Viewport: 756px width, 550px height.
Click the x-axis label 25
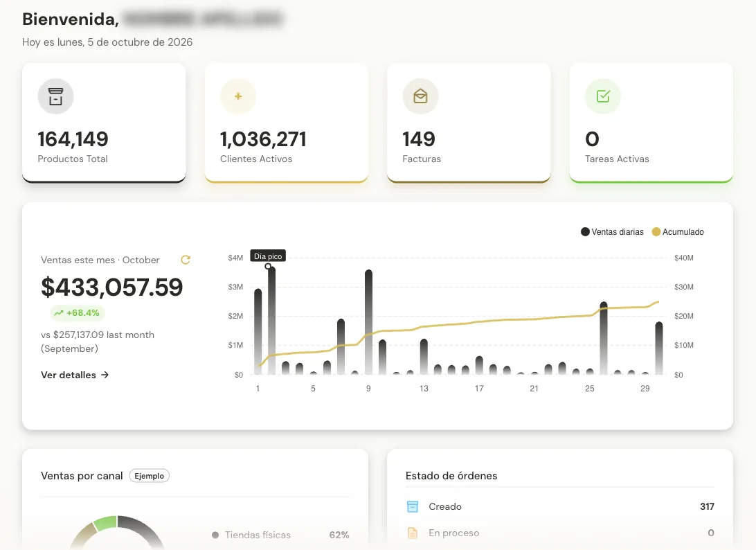click(590, 389)
